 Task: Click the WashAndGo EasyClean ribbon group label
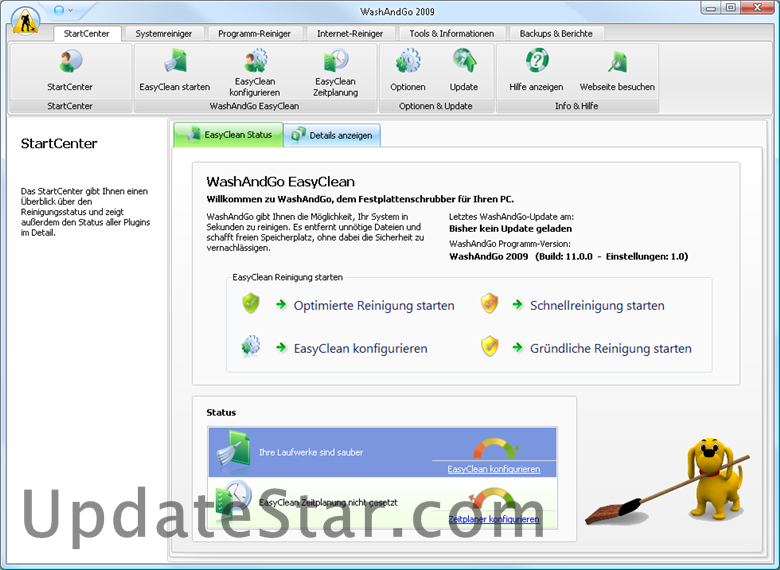[255, 106]
